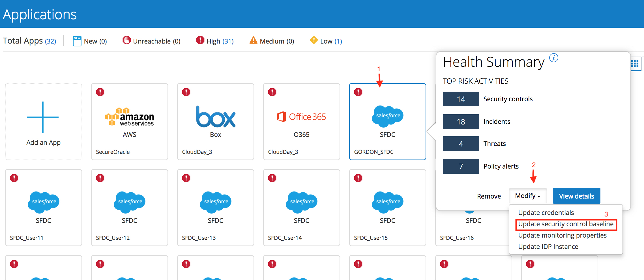Click high-risk alert icon on Box card
This screenshot has width=644, height=280.
point(186,92)
